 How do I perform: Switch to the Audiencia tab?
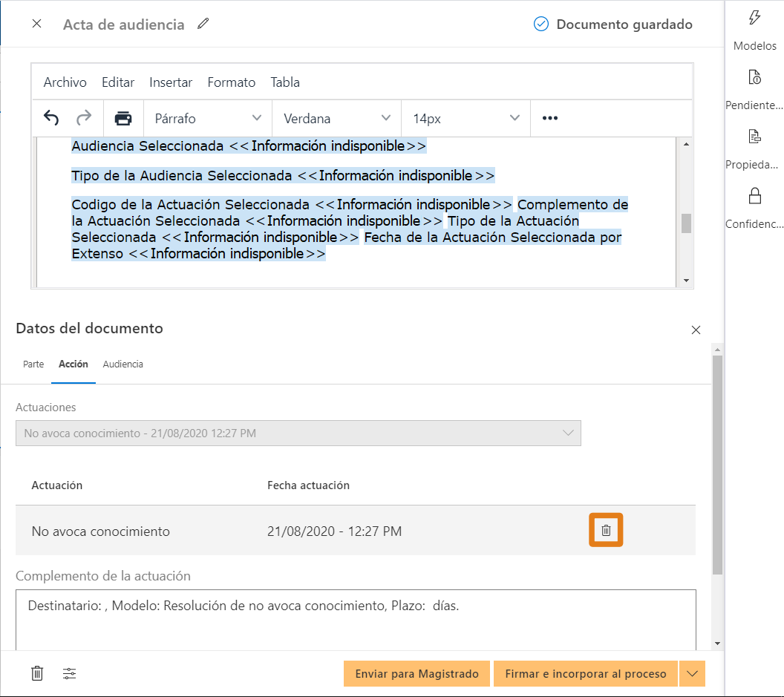(x=123, y=364)
